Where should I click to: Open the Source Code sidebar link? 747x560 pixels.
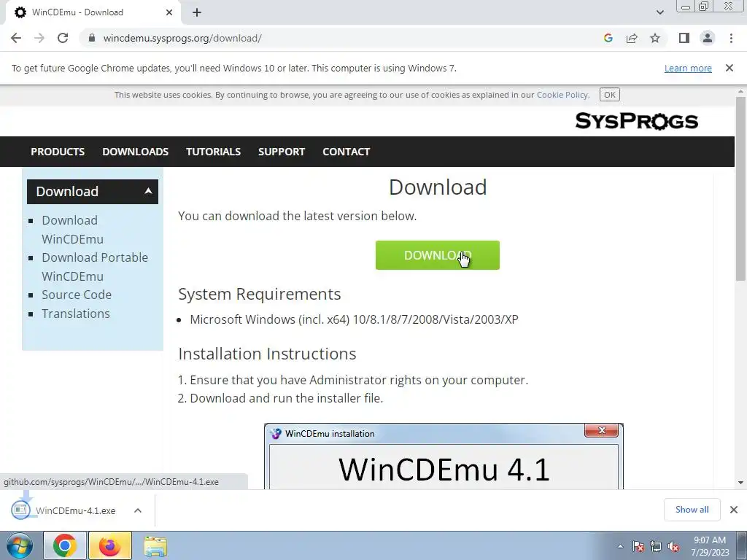[76, 295]
